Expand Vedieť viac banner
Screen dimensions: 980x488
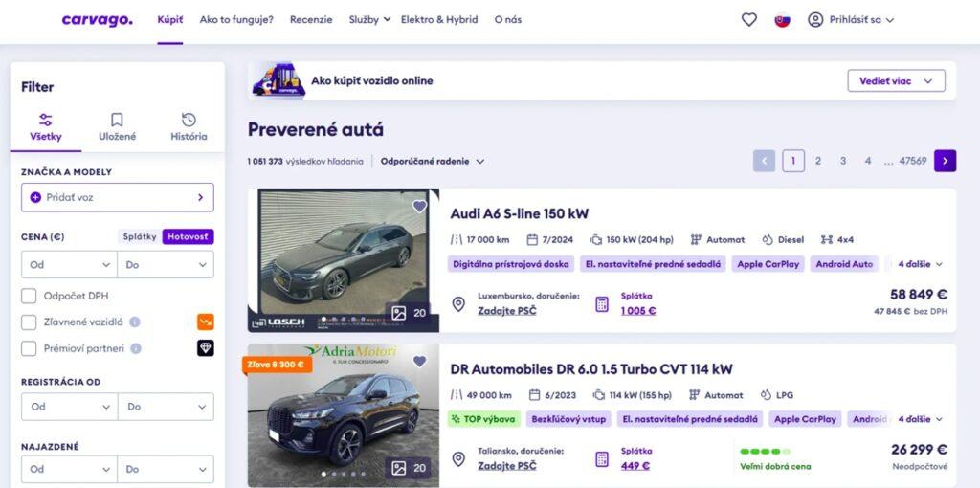(x=896, y=81)
